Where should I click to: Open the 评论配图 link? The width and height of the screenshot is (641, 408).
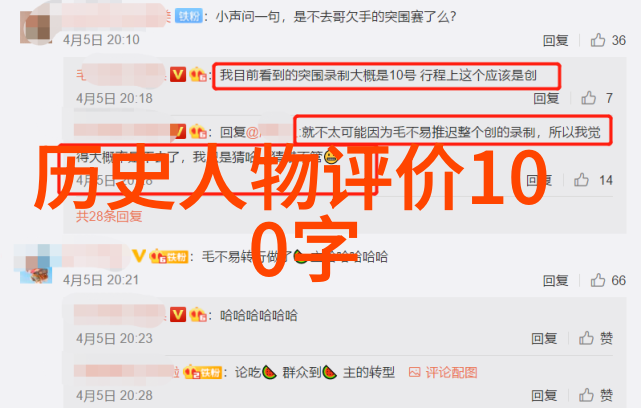451,372
